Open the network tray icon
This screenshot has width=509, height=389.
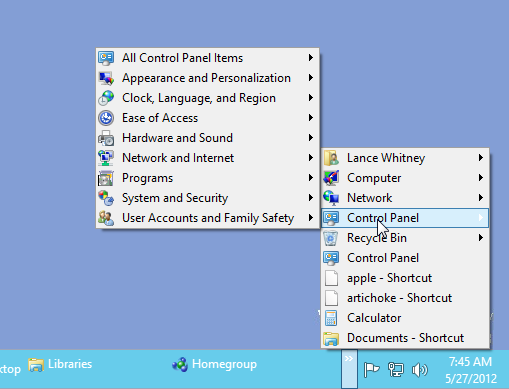tap(396, 370)
